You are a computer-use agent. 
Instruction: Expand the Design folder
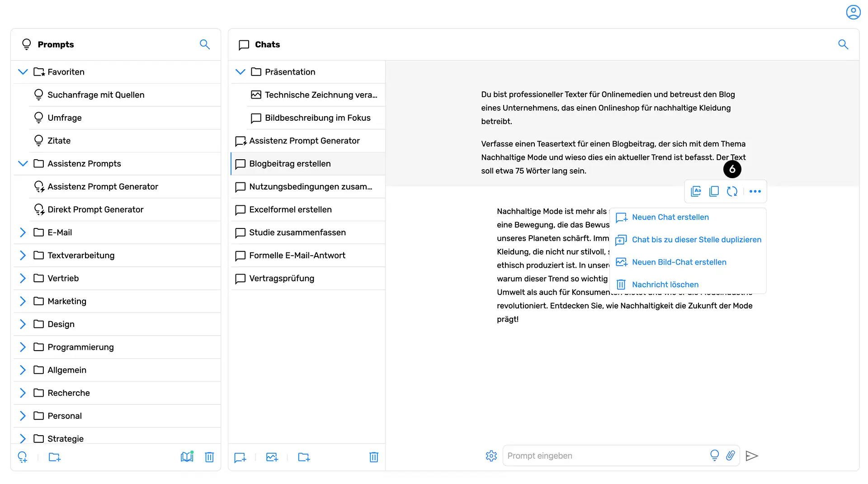(23, 324)
